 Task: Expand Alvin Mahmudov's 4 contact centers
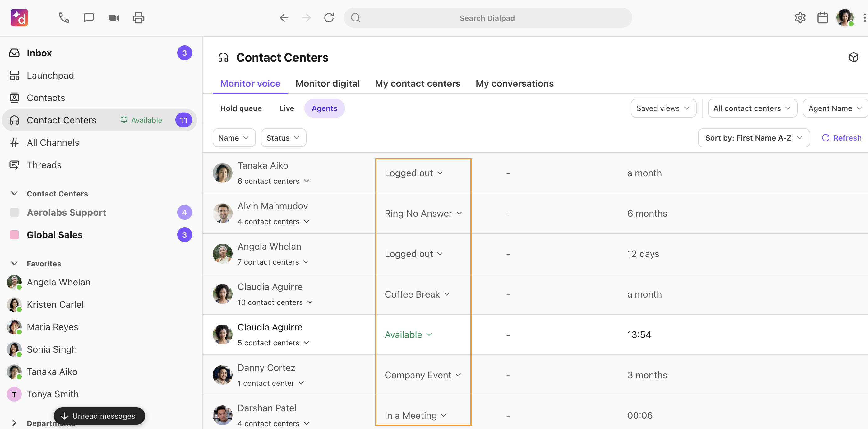[x=273, y=221]
